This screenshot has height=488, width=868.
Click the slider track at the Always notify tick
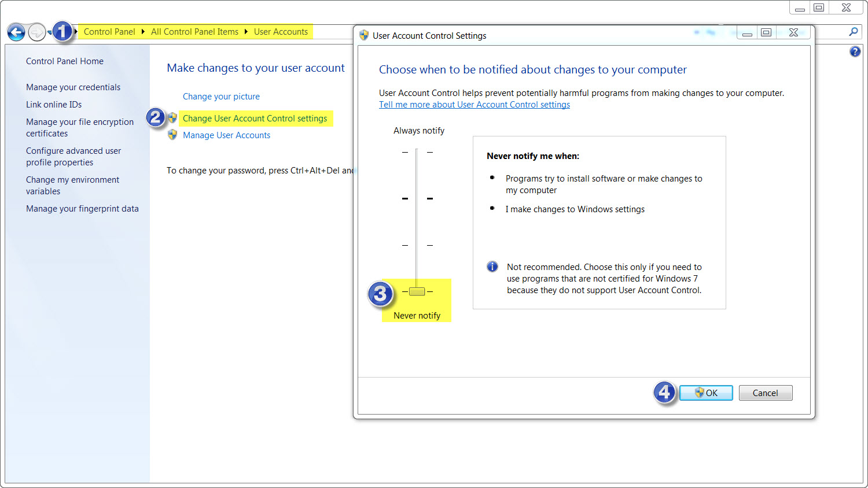click(416, 152)
